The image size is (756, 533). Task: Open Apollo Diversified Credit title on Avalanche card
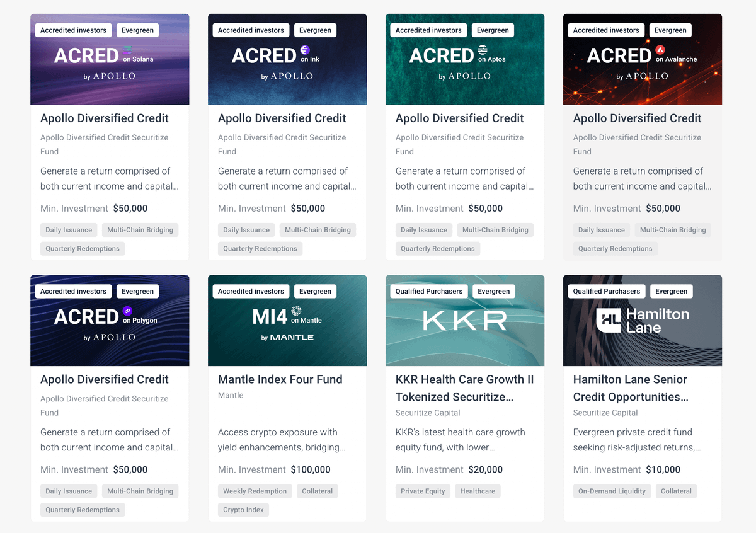638,118
